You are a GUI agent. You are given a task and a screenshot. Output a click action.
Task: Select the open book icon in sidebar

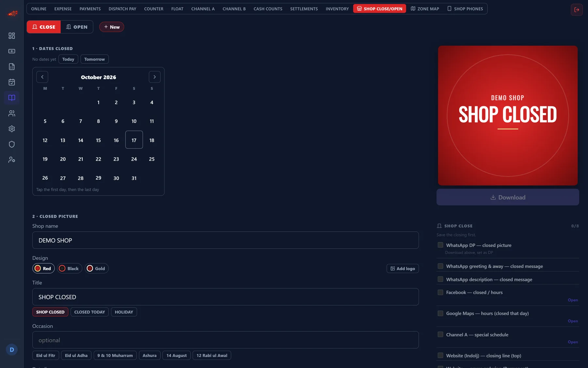(x=12, y=98)
